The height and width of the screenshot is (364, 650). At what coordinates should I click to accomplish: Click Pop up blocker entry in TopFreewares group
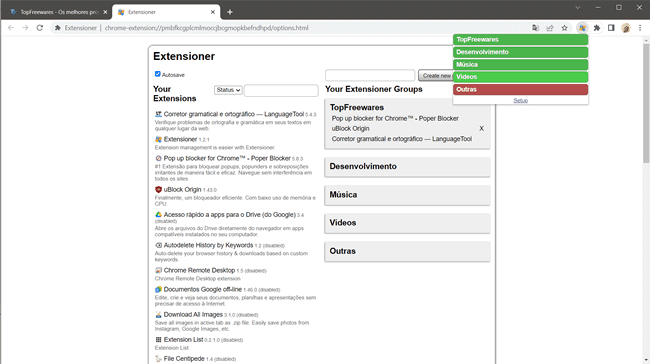coord(395,119)
